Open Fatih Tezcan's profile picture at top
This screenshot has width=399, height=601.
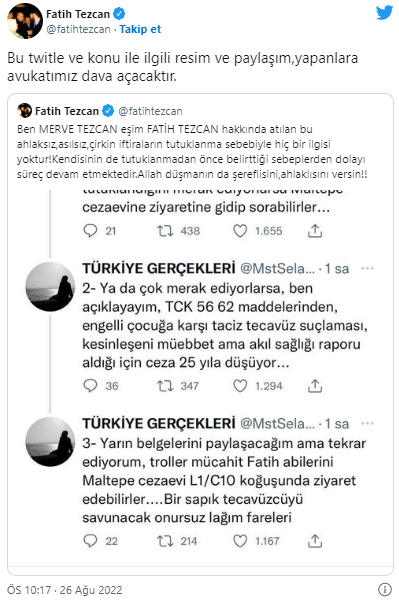click(25, 21)
